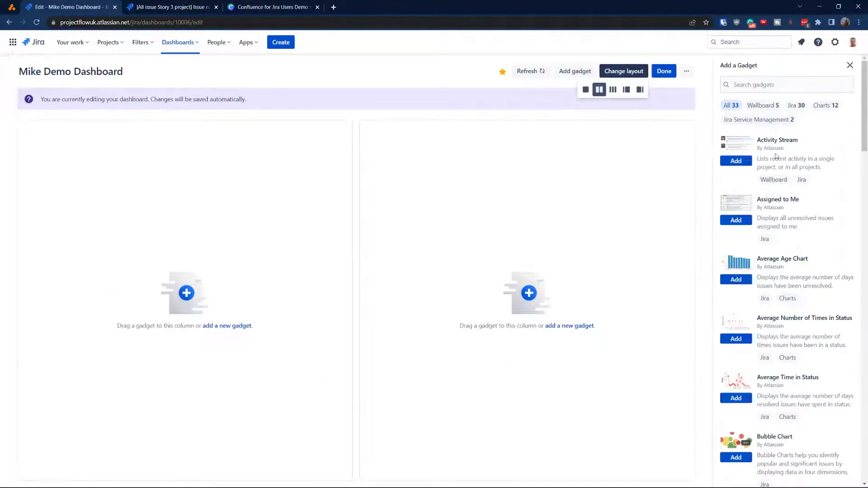Image resolution: width=868 pixels, height=488 pixels.
Task: Reload the page
Action: tap(37, 22)
